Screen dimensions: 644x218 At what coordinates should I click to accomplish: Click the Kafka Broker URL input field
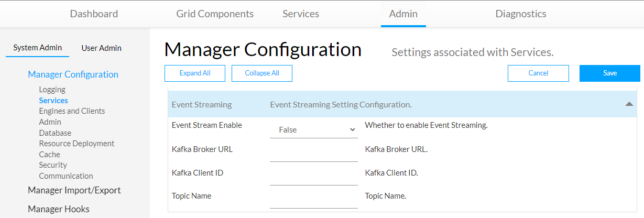click(x=313, y=153)
